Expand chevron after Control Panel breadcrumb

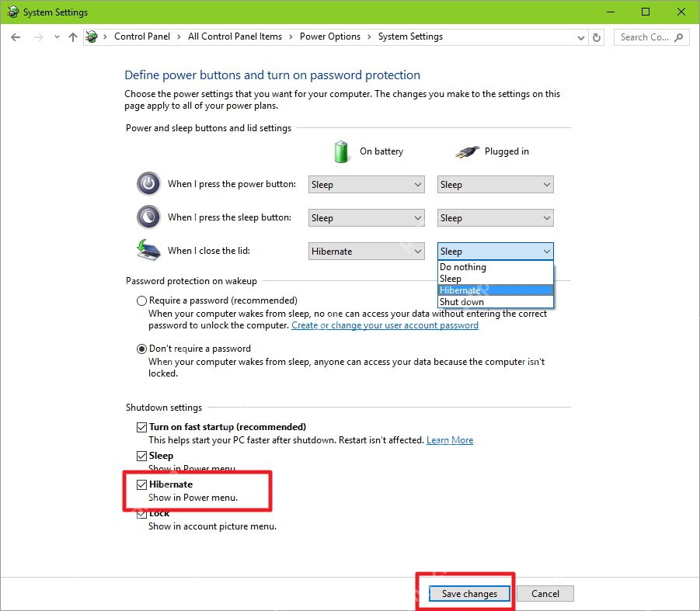179,37
